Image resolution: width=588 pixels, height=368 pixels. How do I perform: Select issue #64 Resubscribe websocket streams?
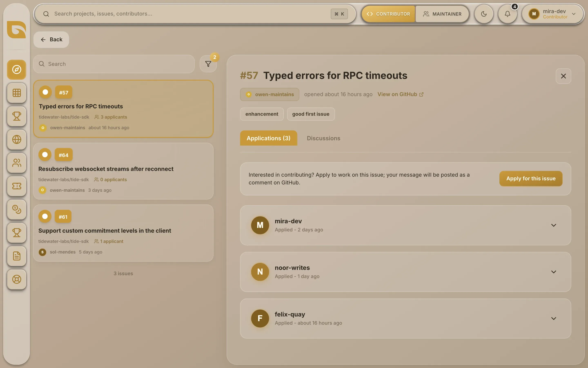(124, 171)
